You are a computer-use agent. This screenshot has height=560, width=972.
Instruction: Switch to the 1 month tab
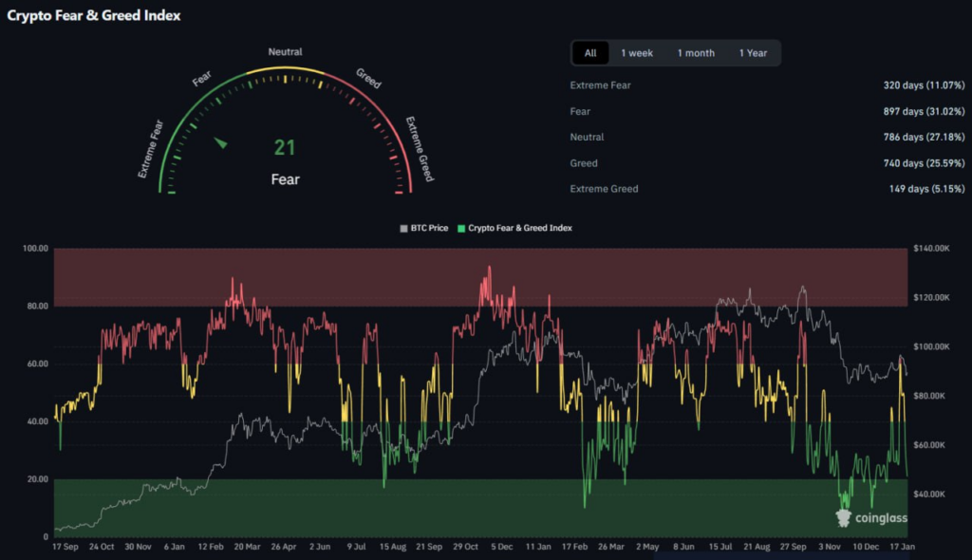pyautogui.click(x=696, y=53)
